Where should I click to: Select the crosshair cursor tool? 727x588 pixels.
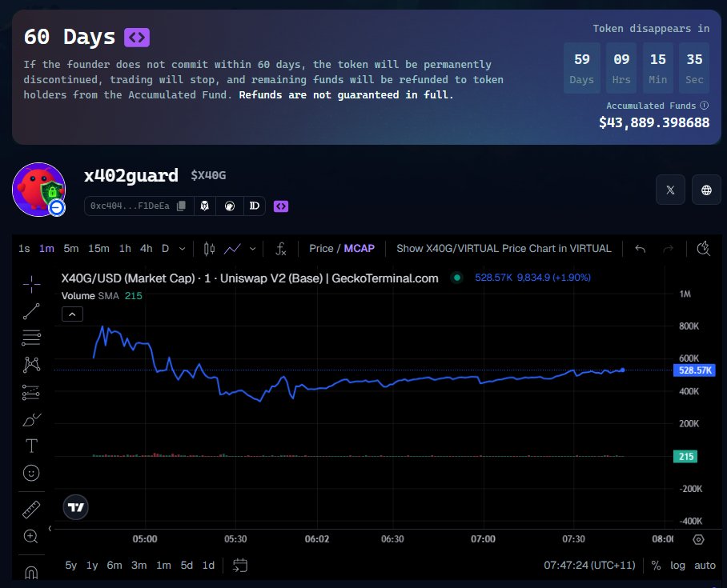31,284
